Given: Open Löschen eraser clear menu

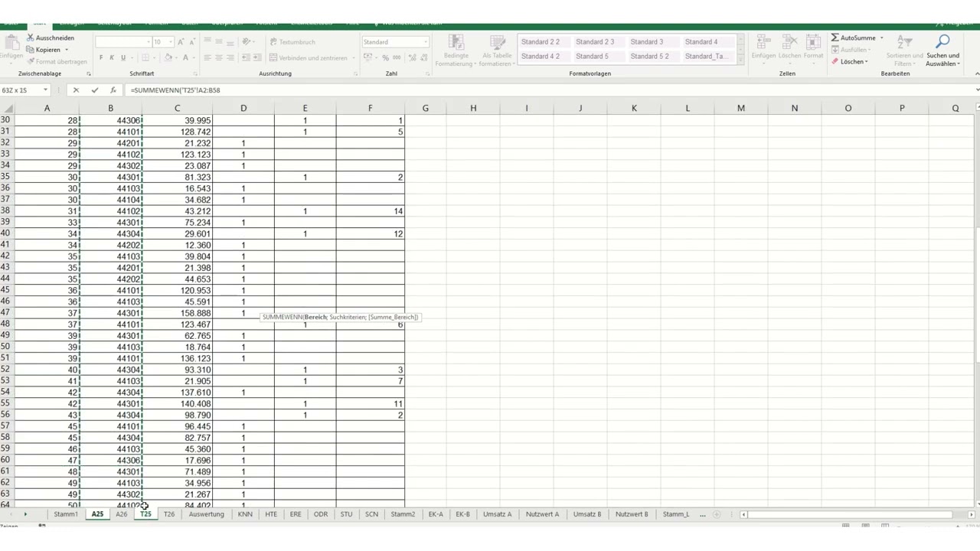Looking at the screenshot, I should 850,61.
